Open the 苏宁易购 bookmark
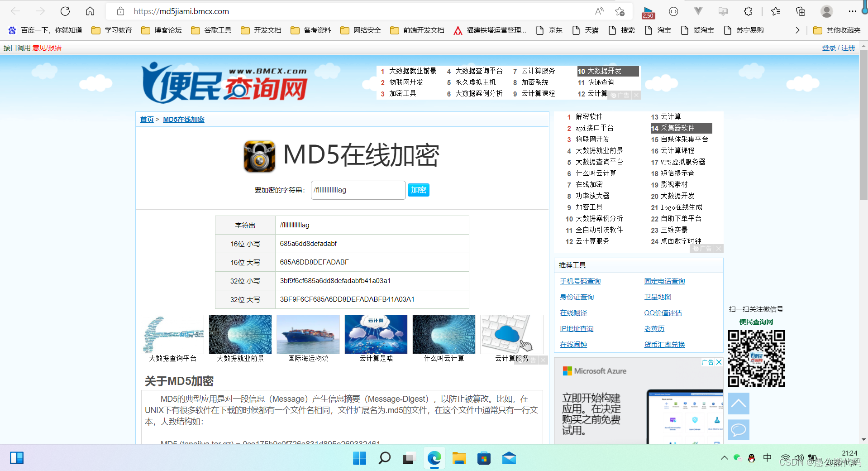This screenshot has width=868, height=471. 744,30
